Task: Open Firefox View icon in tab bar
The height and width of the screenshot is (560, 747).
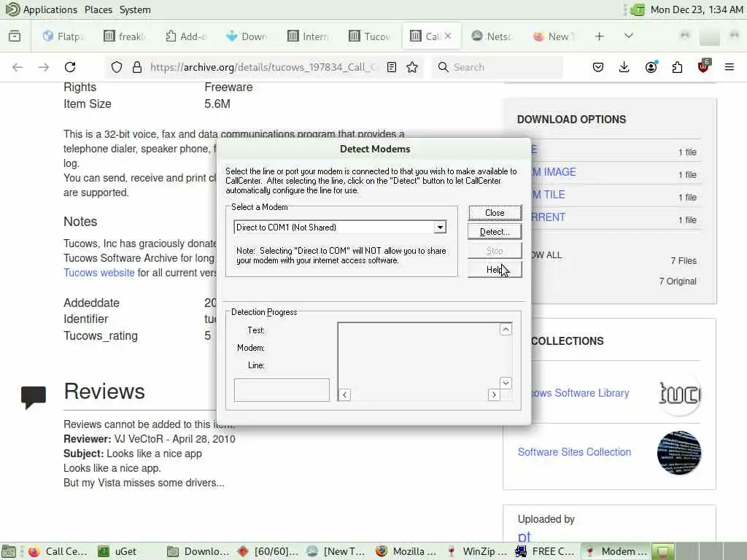Action: (x=15, y=36)
